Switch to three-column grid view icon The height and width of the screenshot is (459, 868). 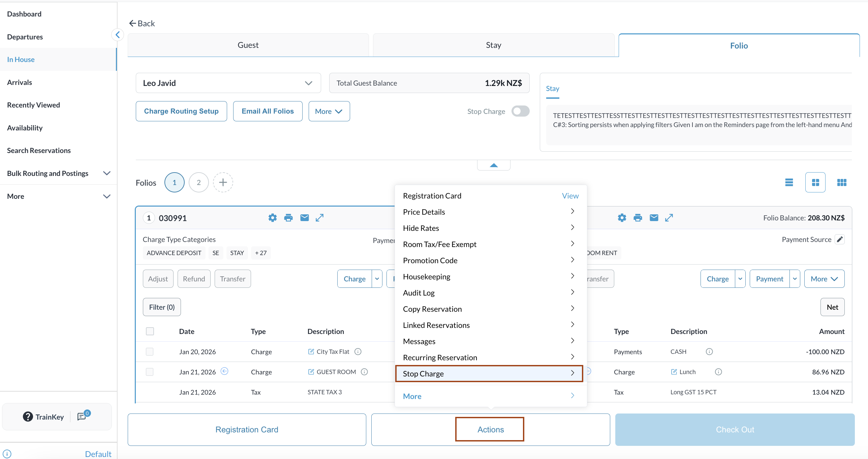[x=841, y=182]
